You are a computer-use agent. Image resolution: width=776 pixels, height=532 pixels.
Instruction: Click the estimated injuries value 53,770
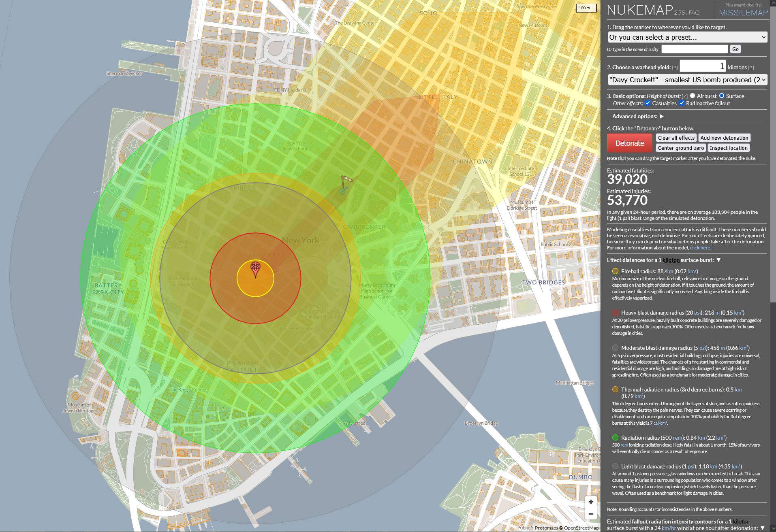pyautogui.click(x=627, y=200)
